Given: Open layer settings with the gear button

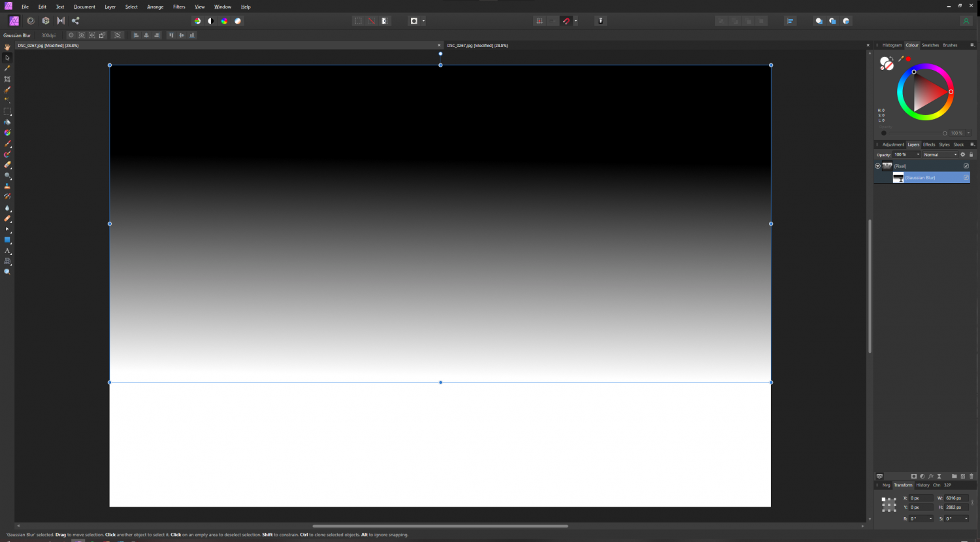Looking at the screenshot, I should tap(963, 154).
